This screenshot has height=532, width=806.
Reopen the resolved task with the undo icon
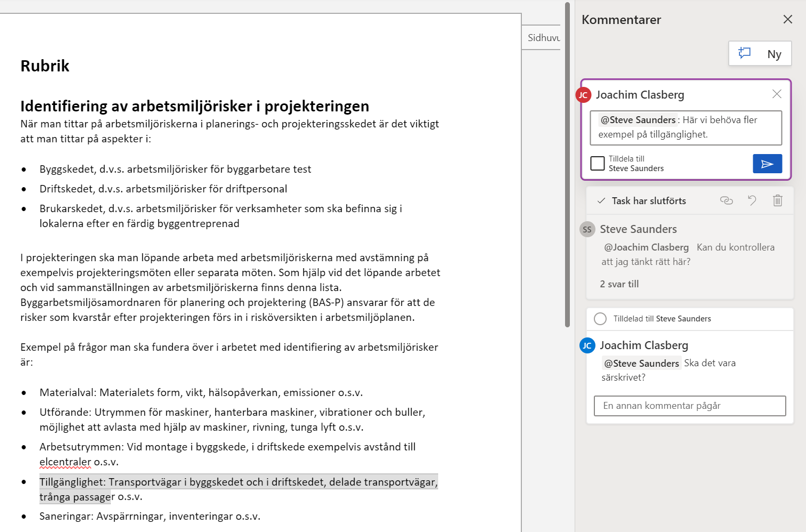pyautogui.click(x=752, y=200)
